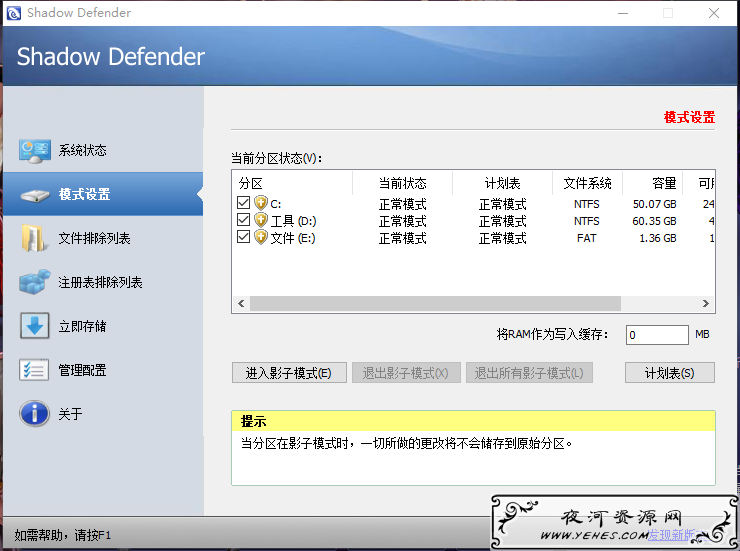The height and width of the screenshot is (551, 740).
Task: Open the 管理配置 sidebar tab
Action: coord(103,370)
